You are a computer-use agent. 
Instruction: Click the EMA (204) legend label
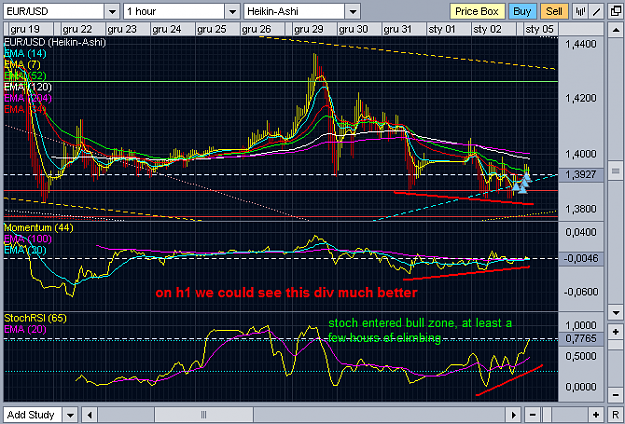click(28, 98)
